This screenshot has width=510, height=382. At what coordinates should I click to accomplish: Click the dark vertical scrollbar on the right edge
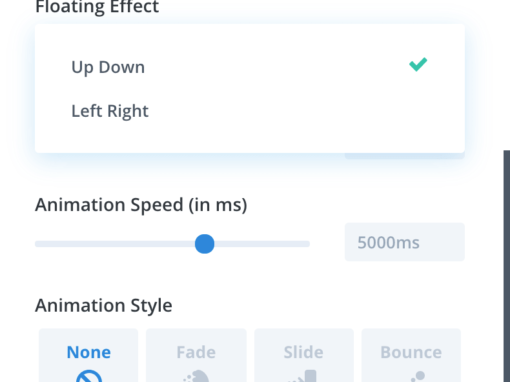click(x=507, y=266)
